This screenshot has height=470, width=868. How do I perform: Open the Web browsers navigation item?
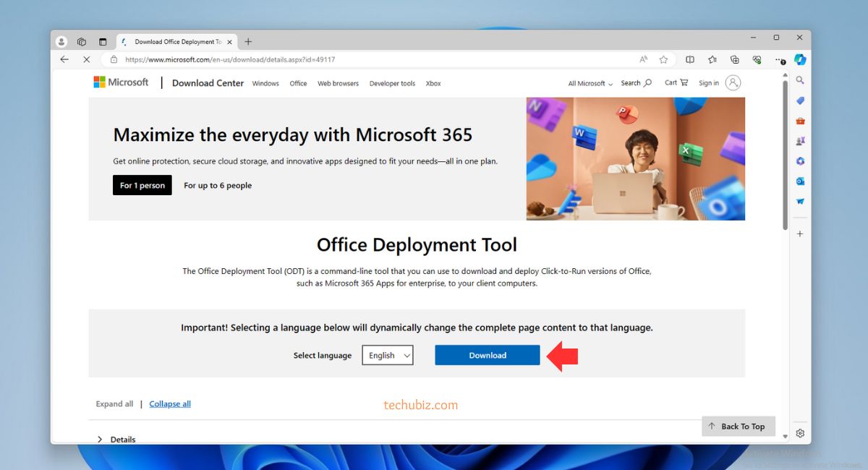[338, 84]
